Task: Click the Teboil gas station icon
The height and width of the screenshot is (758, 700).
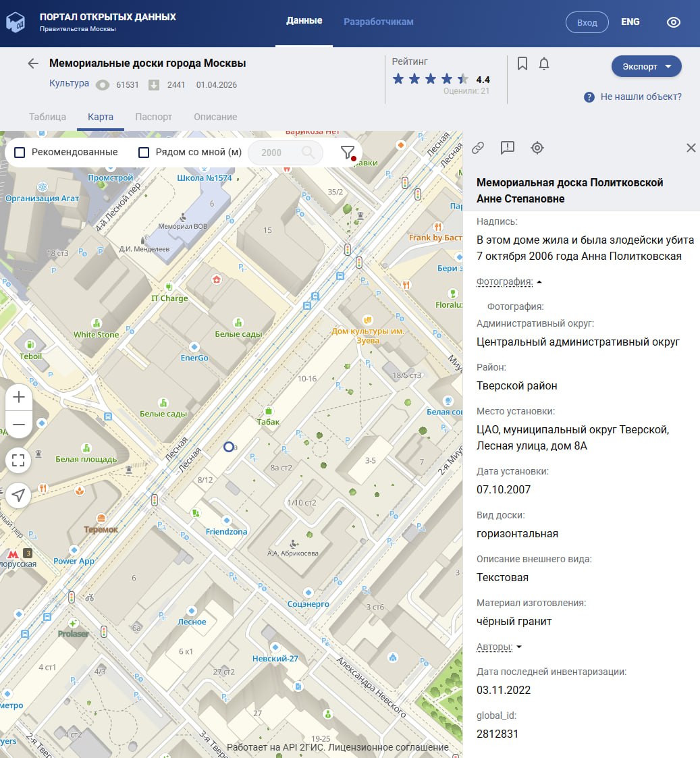Action: tap(30, 345)
